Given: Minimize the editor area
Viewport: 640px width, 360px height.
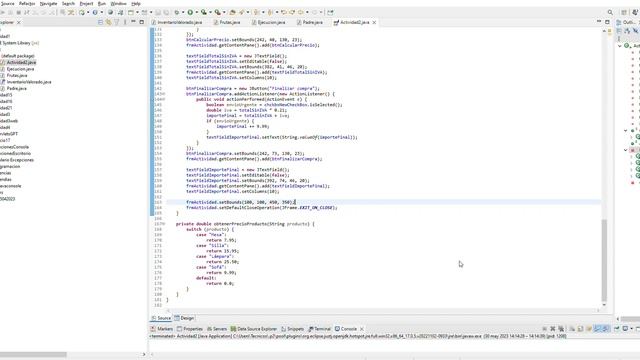Looking at the screenshot, I should (599, 21).
